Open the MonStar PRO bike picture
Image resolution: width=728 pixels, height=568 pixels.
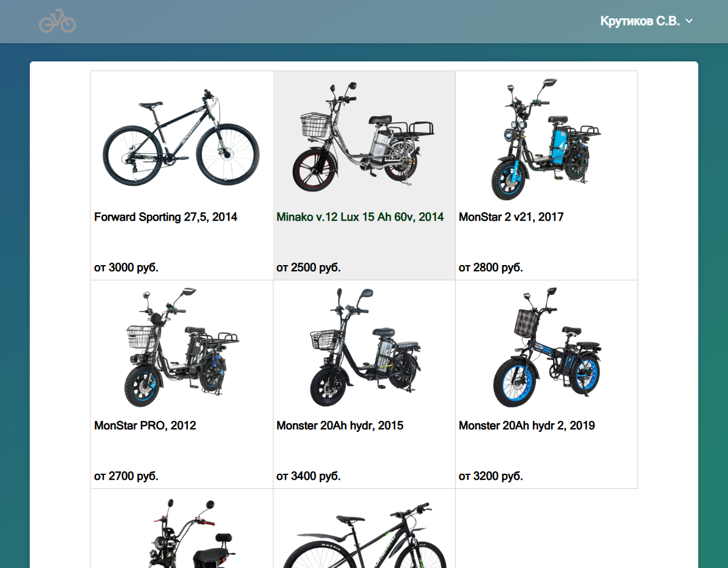pyautogui.click(x=181, y=347)
